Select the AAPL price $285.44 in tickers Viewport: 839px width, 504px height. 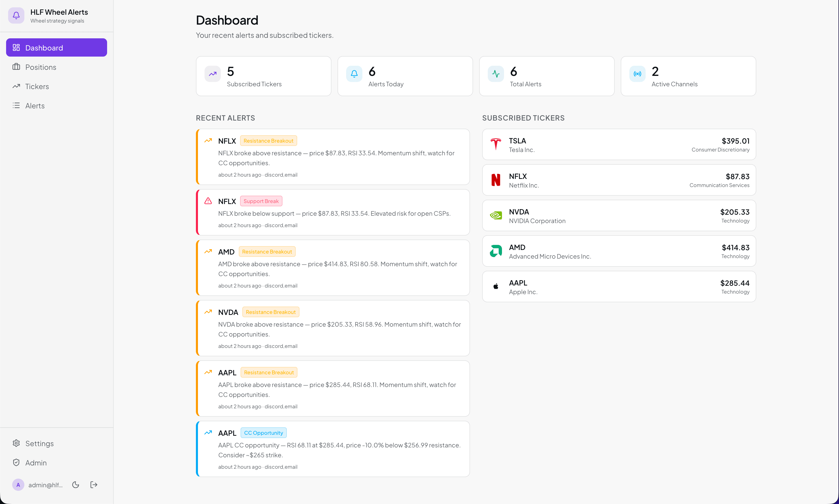[735, 283]
